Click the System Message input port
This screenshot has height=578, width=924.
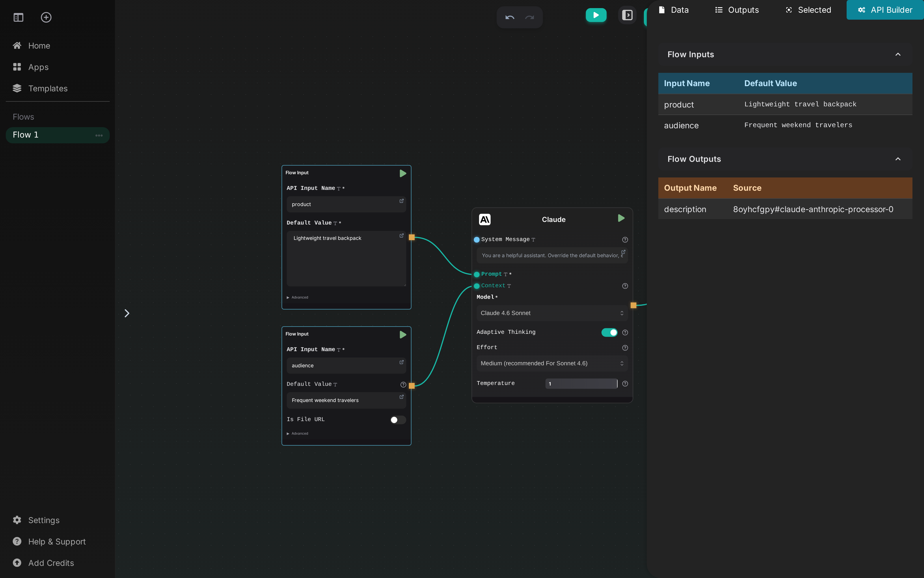pyautogui.click(x=476, y=240)
